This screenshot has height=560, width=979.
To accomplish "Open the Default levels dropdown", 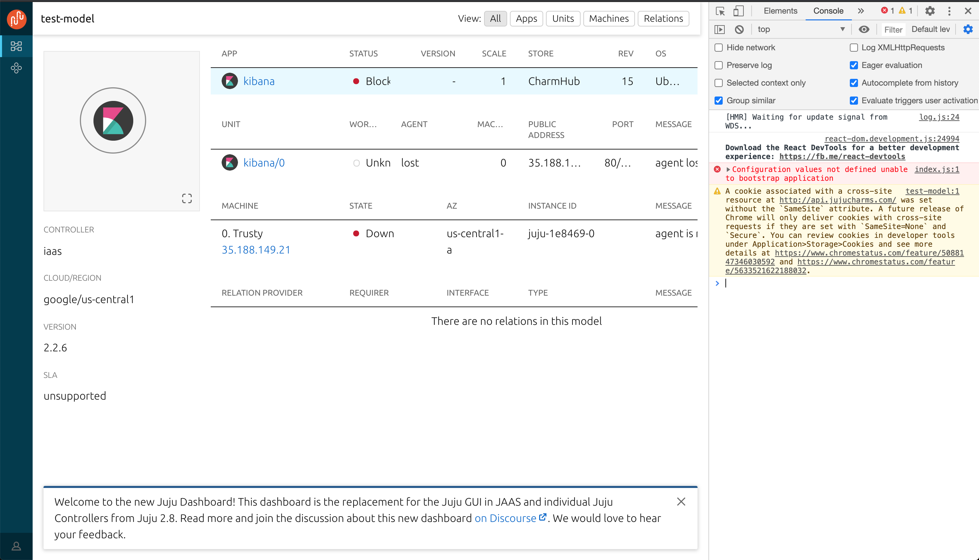I will [931, 29].
